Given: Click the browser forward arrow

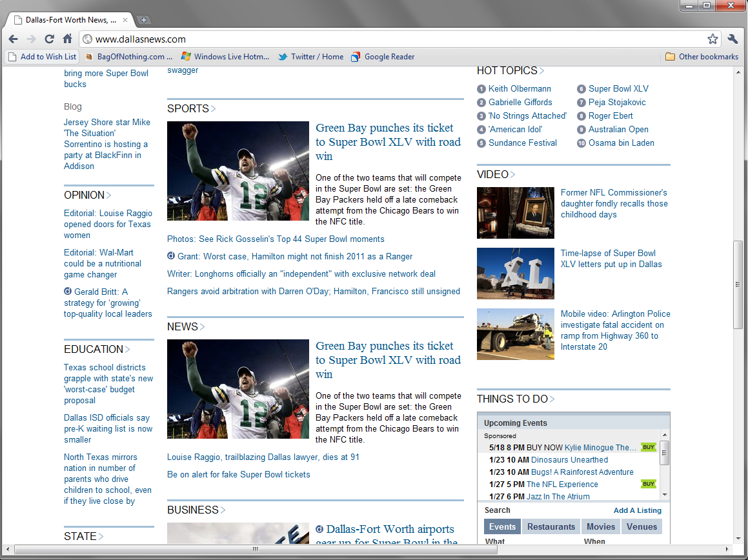Looking at the screenshot, I should (32, 39).
